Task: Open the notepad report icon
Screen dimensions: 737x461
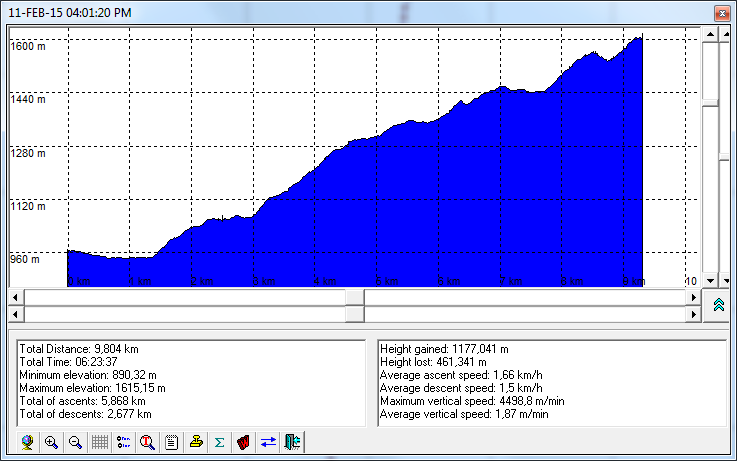Action: point(172,442)
